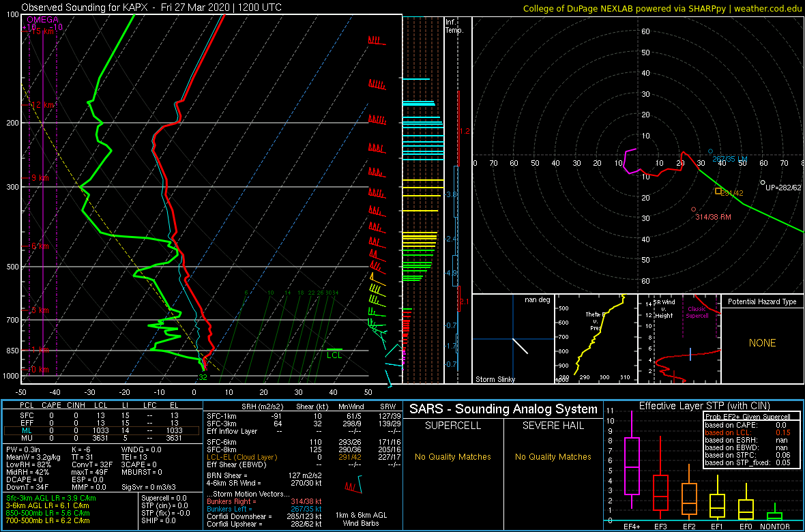The width and height of the screenshot is (805, 532).
Task: Click the white Corfidi upshear circle marker
Action: [763, 182]
